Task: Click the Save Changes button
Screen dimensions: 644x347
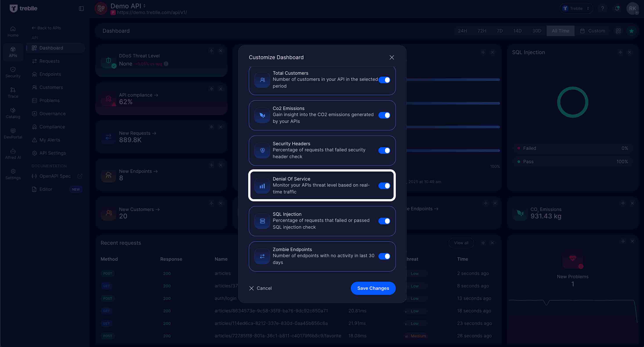Action: [373, 288]
